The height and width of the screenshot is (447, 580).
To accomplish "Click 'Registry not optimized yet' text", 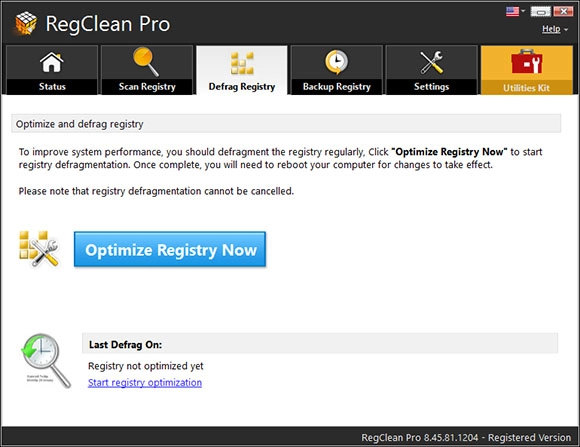I will [x=146, y=366].
